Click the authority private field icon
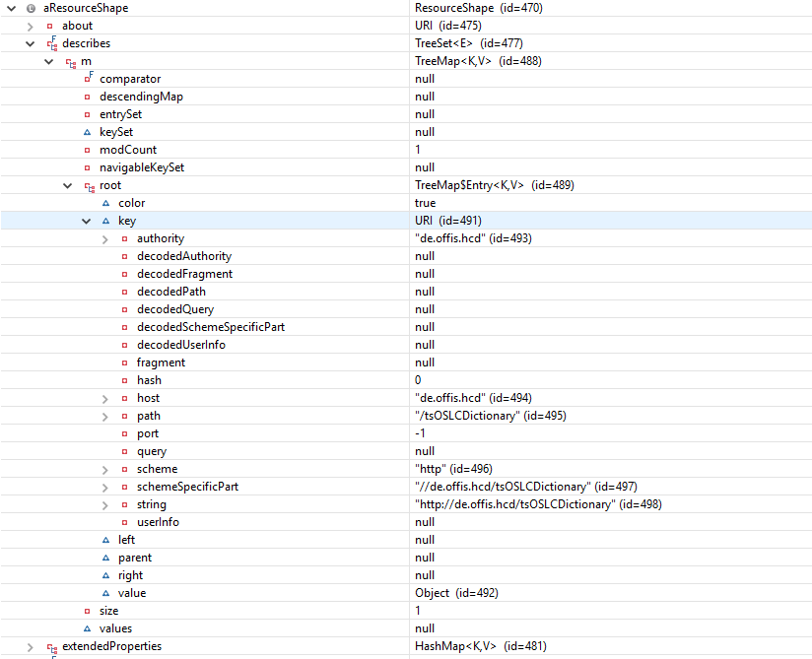The image size is (812, 659). 124,238
